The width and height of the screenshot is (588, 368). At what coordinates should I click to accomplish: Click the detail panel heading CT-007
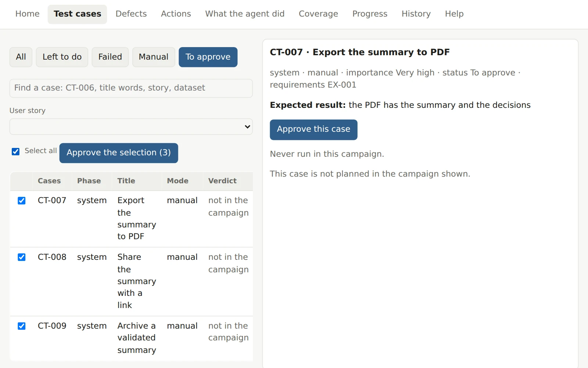click(x=360, y=52)
